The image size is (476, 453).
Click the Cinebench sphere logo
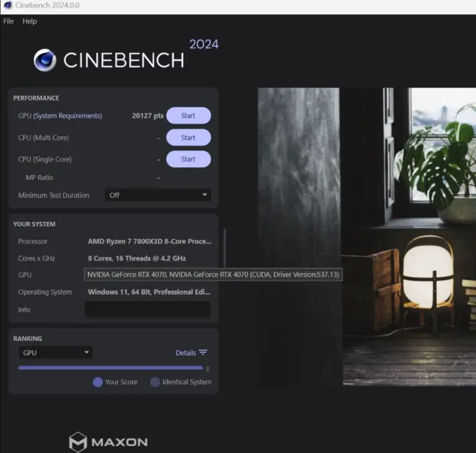click(45, 60)
